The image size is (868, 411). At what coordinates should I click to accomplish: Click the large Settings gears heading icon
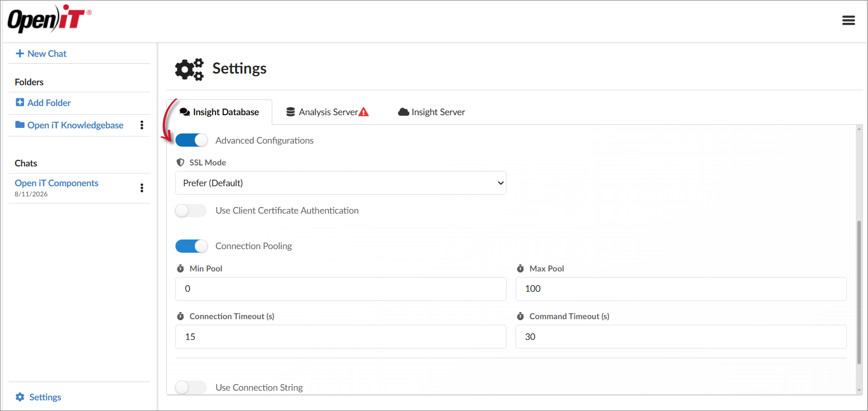click(x=189, y=69)
